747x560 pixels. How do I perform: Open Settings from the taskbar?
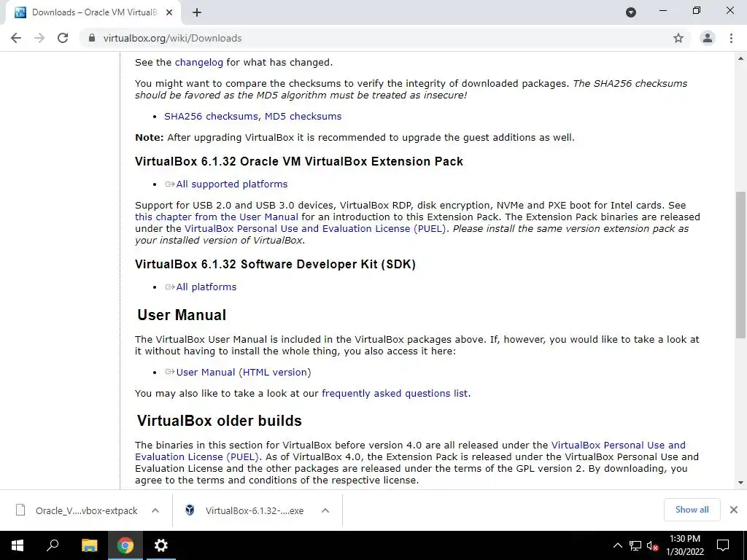(161, 545)
